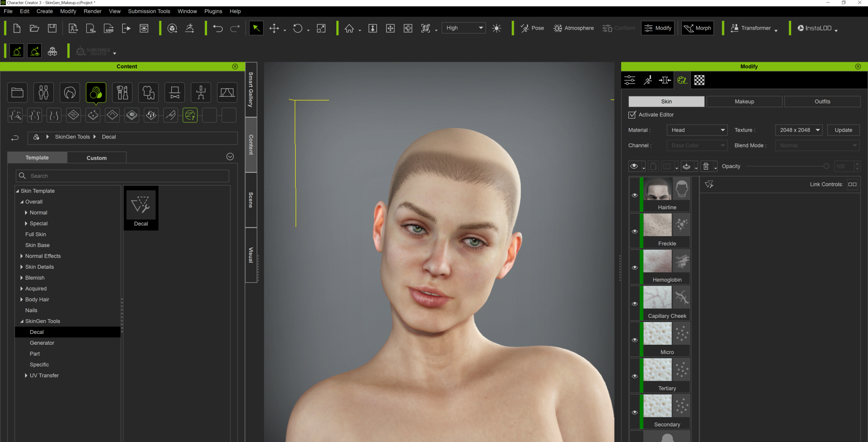Select the Cloth content category icon
The height and width of the screenshot is (442, 868).
pos(148,92)
